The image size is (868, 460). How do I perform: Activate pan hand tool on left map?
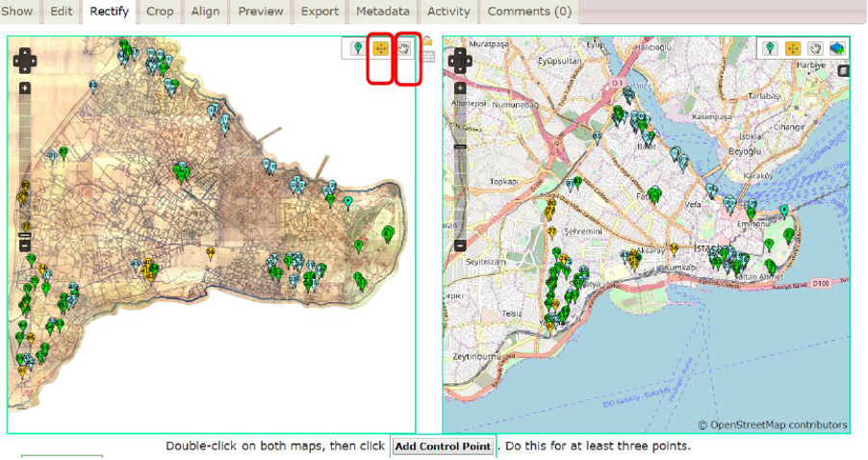405,48
